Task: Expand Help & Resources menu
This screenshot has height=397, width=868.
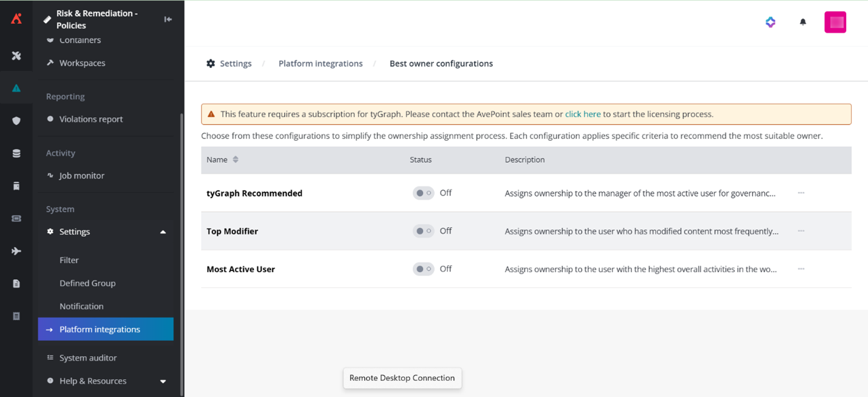Action: pos(163,381)
